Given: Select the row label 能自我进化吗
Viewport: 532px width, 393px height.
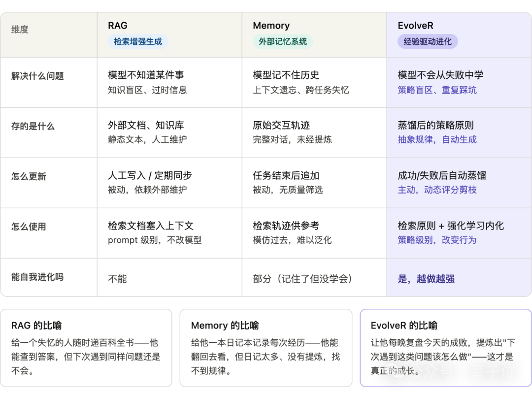Looking at the screenshot, I should [37, 277].
